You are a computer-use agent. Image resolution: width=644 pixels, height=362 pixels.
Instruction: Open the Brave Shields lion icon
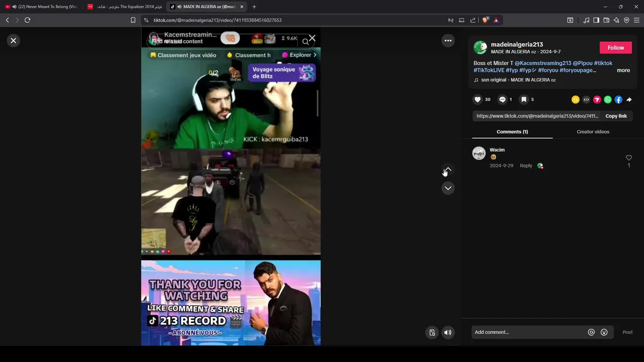(x=485, y=20)
